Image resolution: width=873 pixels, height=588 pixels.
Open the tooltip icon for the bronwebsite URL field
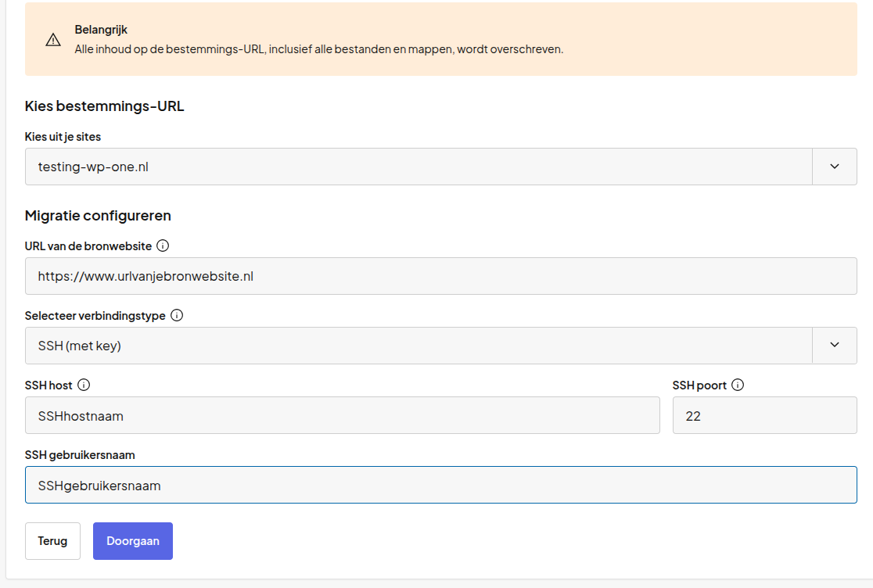163,245
